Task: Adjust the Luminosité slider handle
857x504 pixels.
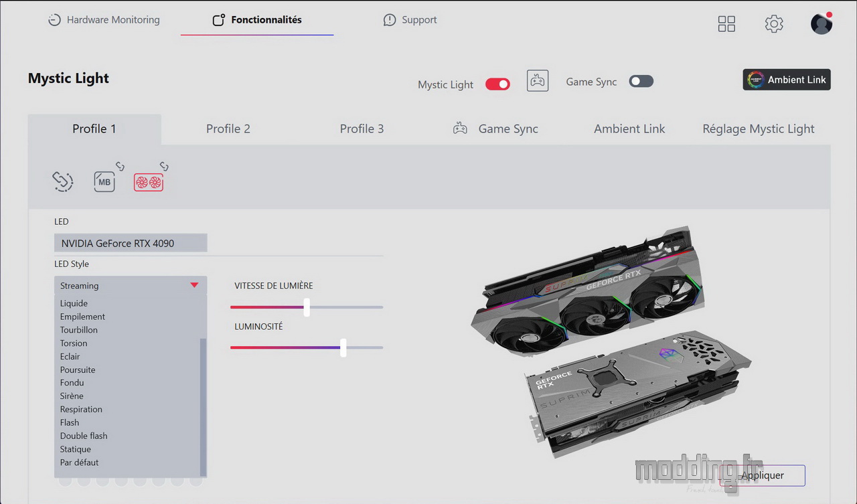Action: coord(343,347)
